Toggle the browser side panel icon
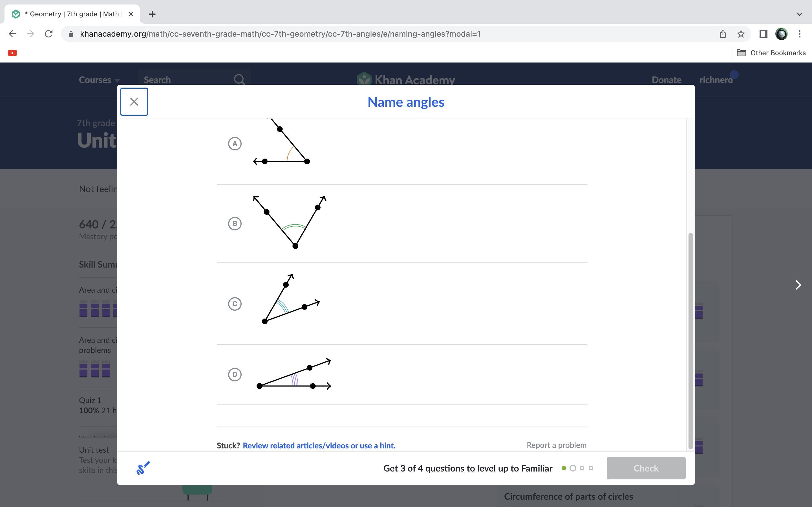Screen dimensions: 812x507 pyautogui.click(x=763, y=34)
